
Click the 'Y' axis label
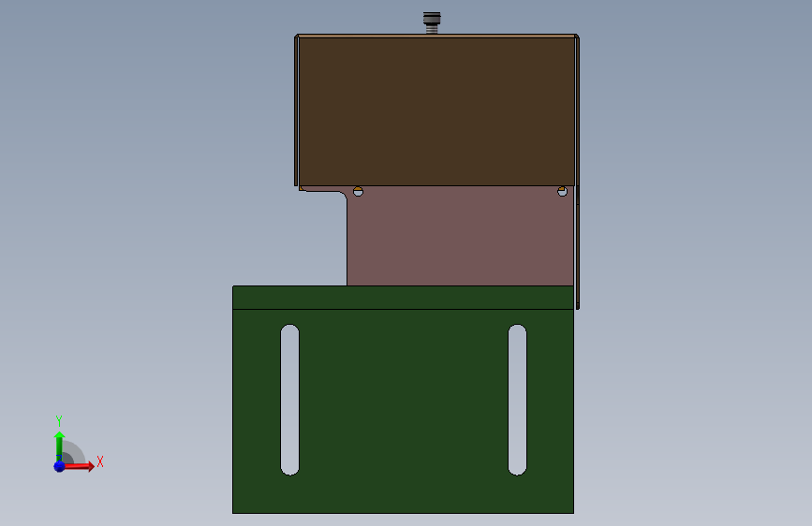click(x=59, y=421)
